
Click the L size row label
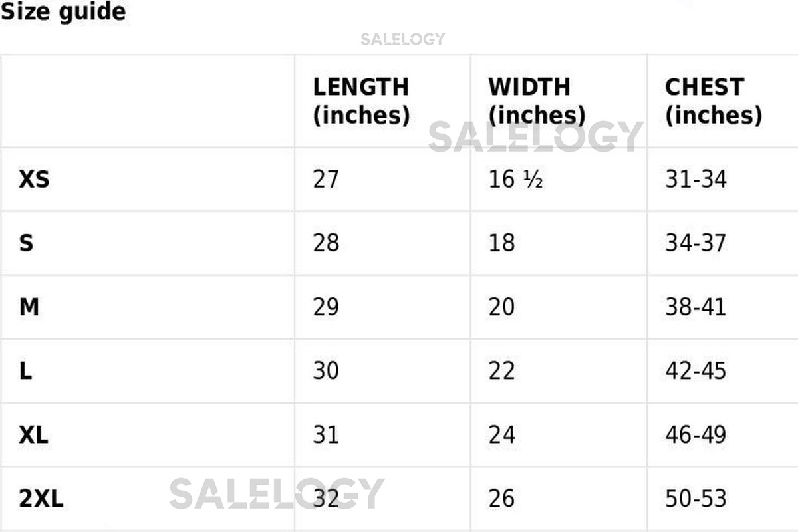[x=25, y=371]
